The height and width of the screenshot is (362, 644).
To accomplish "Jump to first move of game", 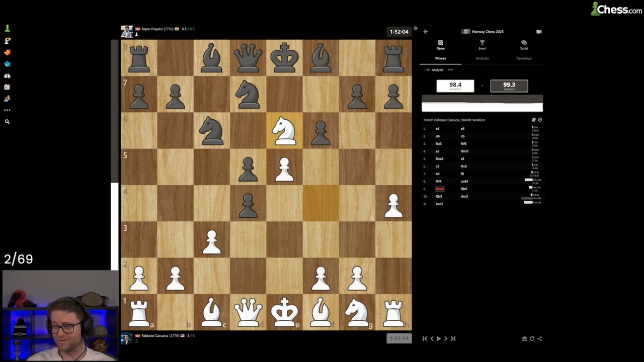I will click(425, 338).
